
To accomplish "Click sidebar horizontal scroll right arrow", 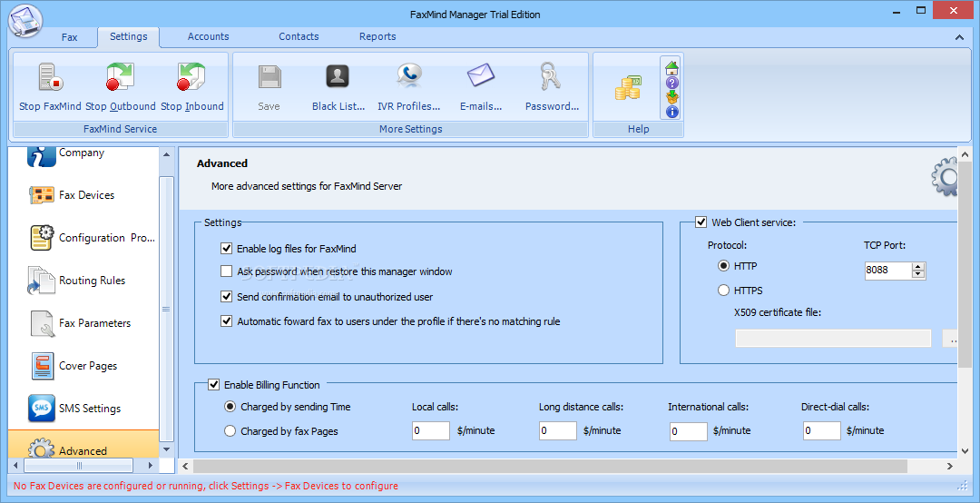I will tap(150, 466).
